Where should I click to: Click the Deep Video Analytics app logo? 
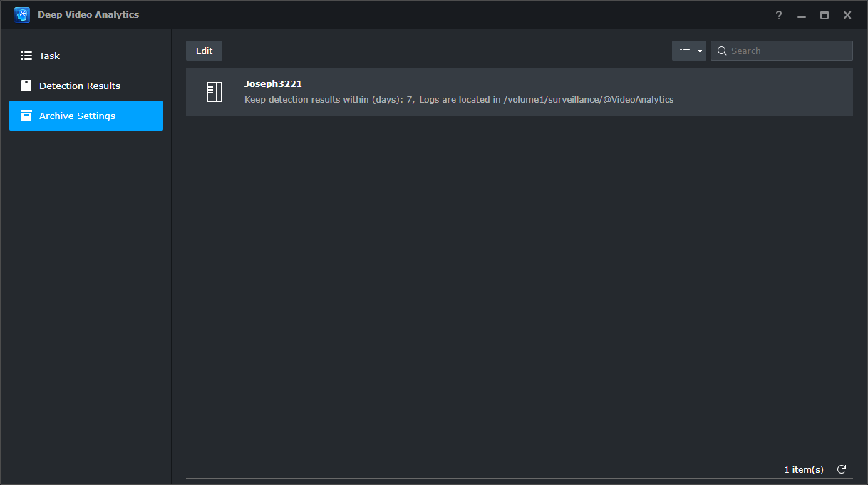point(22,15)
